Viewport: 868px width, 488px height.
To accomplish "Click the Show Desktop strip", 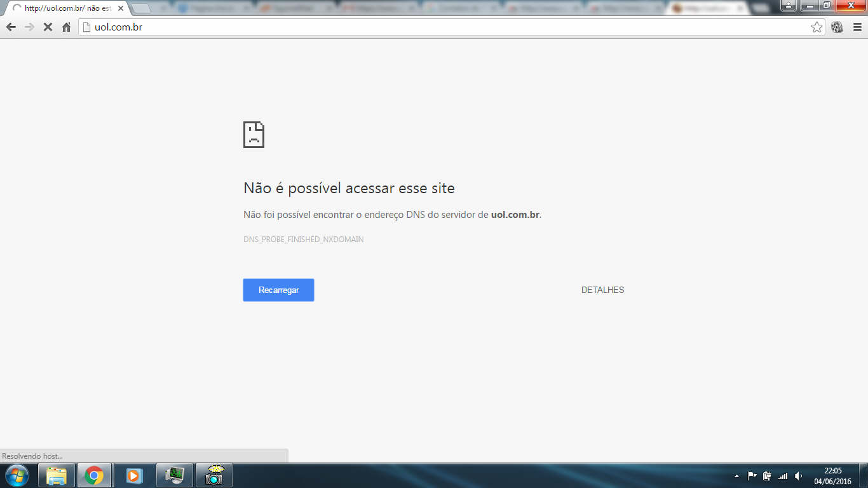I will [864, 476].
